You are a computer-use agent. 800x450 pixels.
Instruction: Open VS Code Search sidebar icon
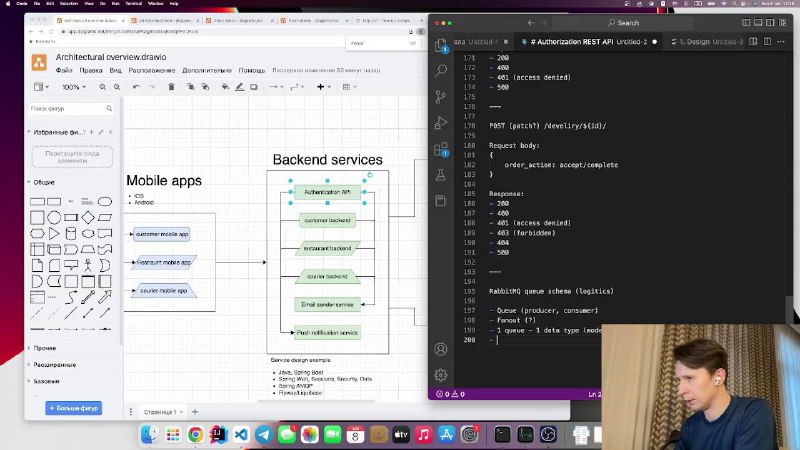[x=441, y=70]
